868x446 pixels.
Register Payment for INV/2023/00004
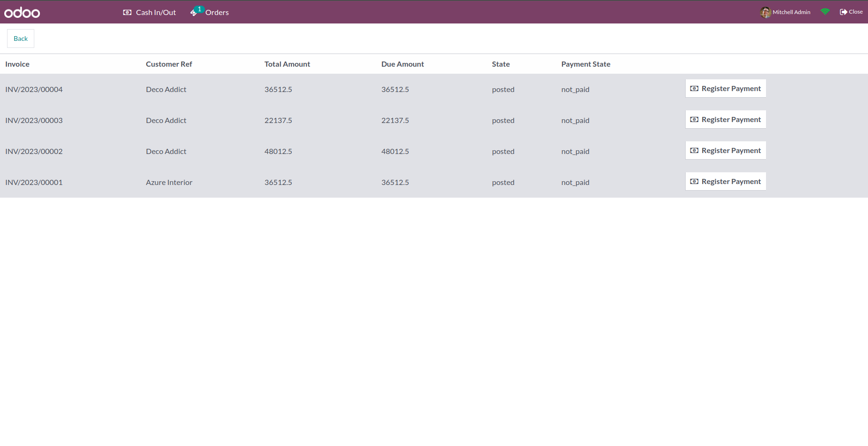(x=726, y=88)
